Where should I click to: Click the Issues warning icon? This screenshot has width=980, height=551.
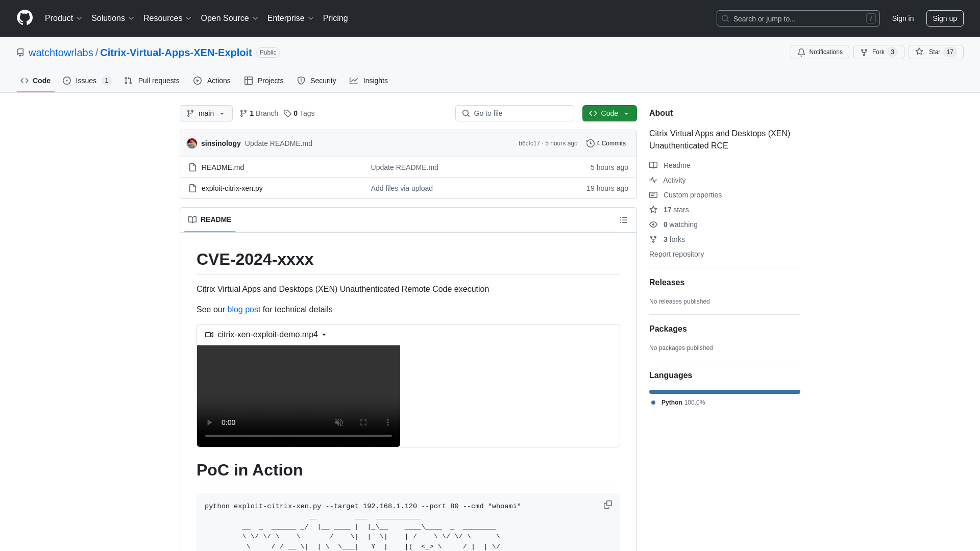click(67, 81)
